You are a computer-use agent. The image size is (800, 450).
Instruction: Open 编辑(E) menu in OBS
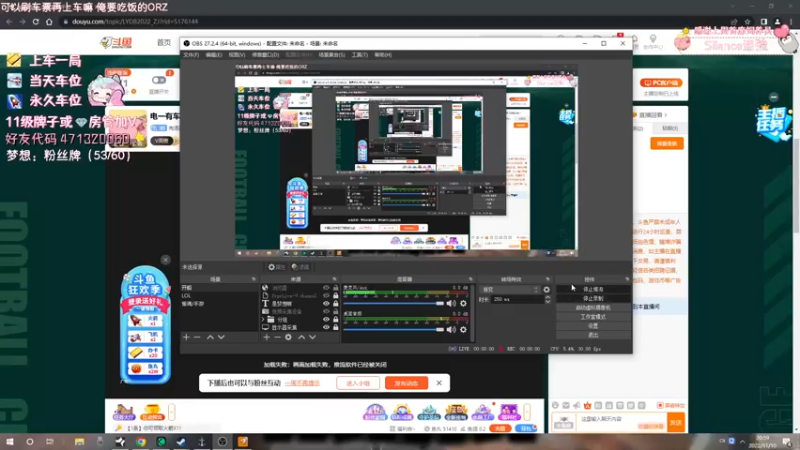[x=213, y=55]
